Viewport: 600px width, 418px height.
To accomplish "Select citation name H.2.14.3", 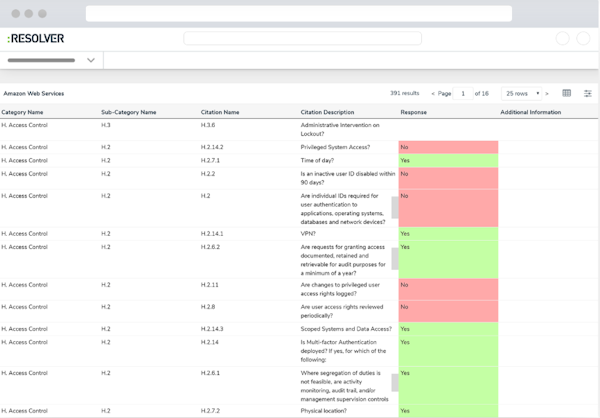I will click(212, 329).
